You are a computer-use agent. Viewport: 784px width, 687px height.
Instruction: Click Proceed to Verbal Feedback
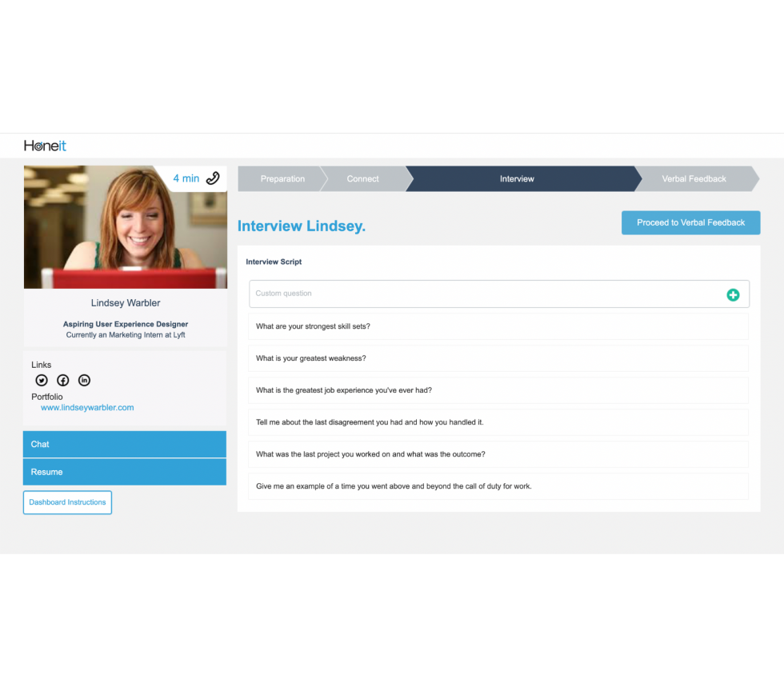click(690, 222)
